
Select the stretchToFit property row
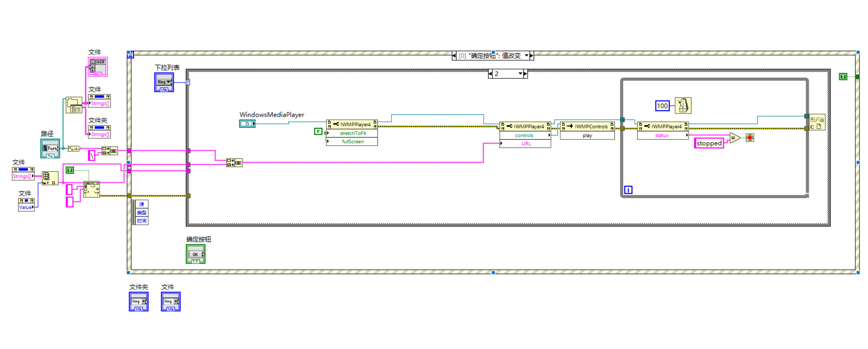[352, 133]
